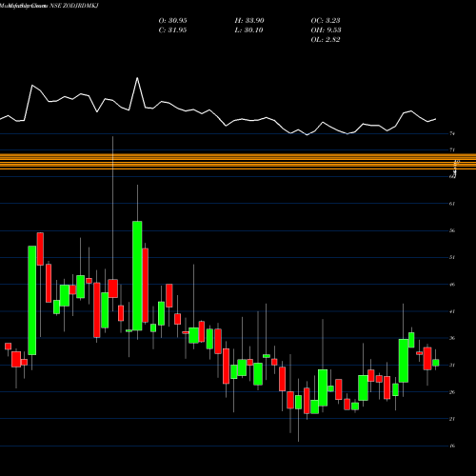Click the orange horizontal resistance band

coord(238,162)
